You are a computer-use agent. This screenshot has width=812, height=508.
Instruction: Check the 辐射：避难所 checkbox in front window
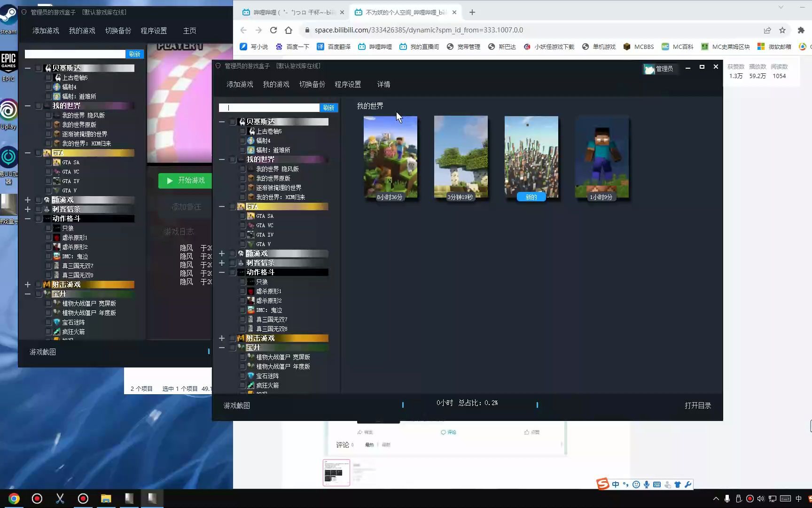coord(242,150)
